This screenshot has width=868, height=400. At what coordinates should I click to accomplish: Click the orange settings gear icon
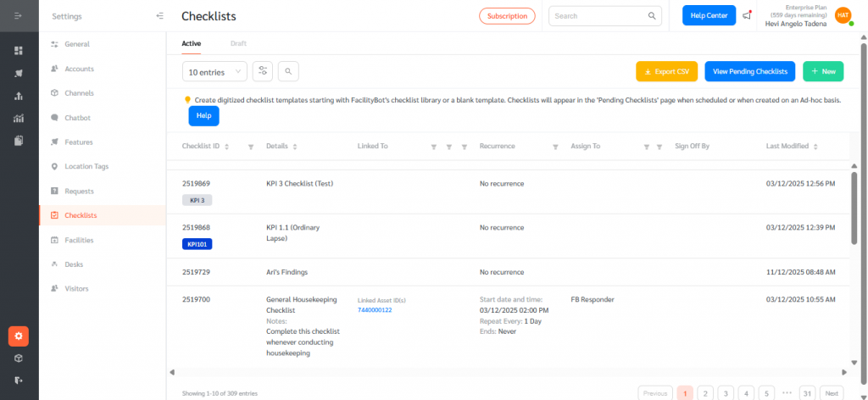[19, 336]
